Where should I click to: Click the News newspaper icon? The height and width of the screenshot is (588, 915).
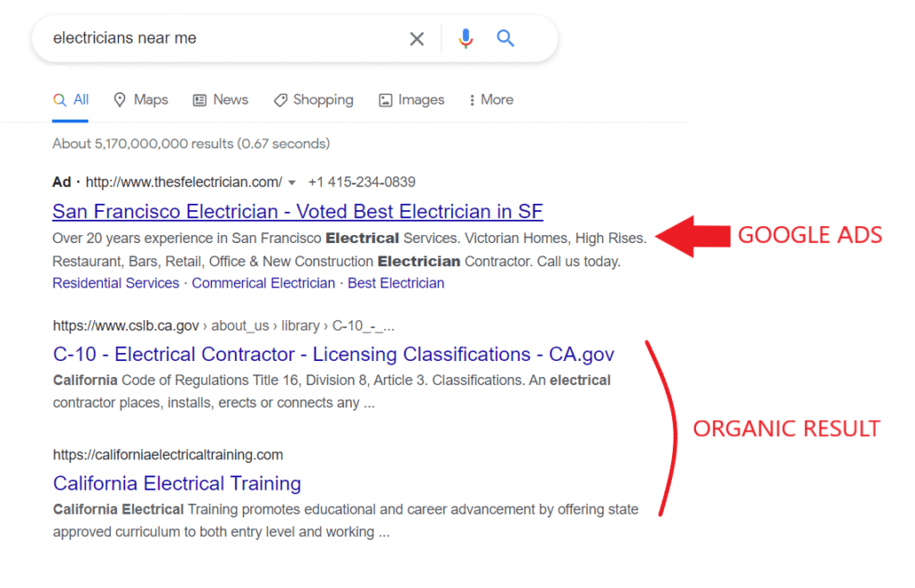[x=198, y=99]
